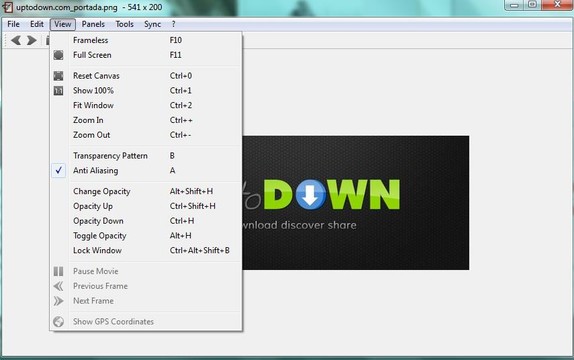
Task: Click the uptodown.com_portada.png title text
Action: 67,7
